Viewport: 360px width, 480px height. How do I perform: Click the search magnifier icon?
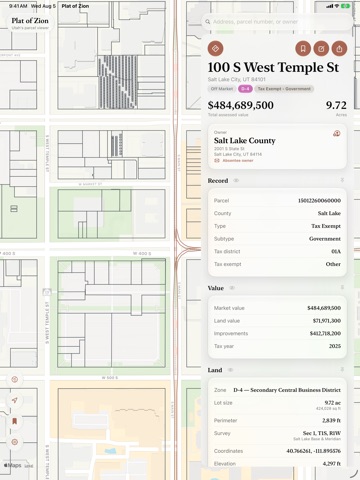208,22
